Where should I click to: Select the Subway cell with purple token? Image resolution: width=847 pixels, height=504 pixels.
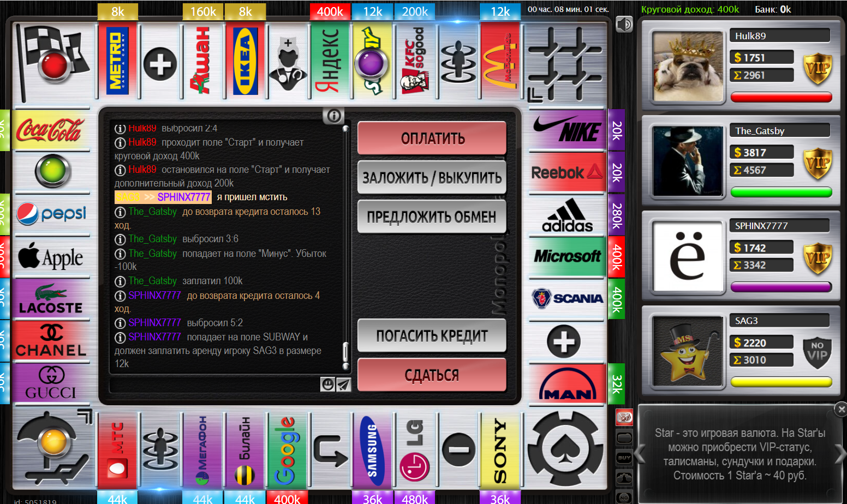tap(373, 61)
